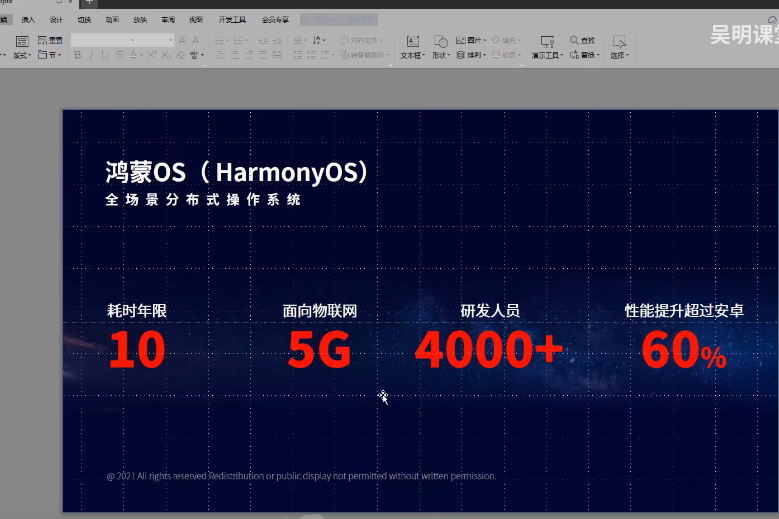Open the font dialog launcher corner
The image size is (779, 519).
tap(204, 64)
